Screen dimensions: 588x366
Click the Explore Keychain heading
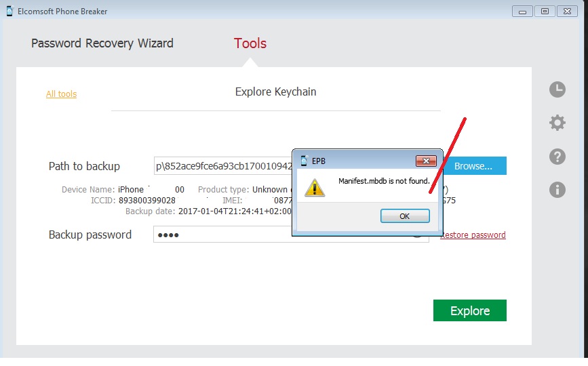(x=275, y=91)
